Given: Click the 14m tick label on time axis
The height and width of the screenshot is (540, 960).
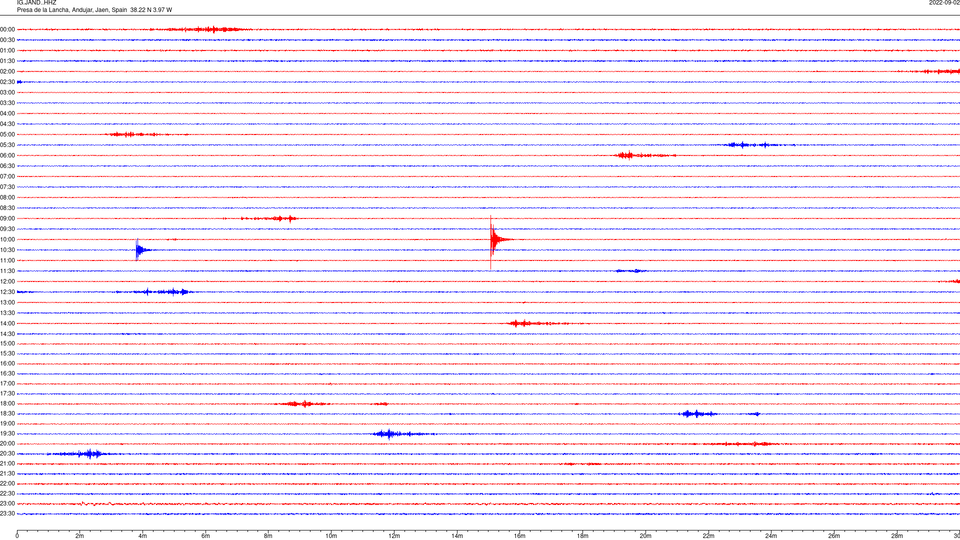Looking at the screenshot, I should [x=457, y=536].
